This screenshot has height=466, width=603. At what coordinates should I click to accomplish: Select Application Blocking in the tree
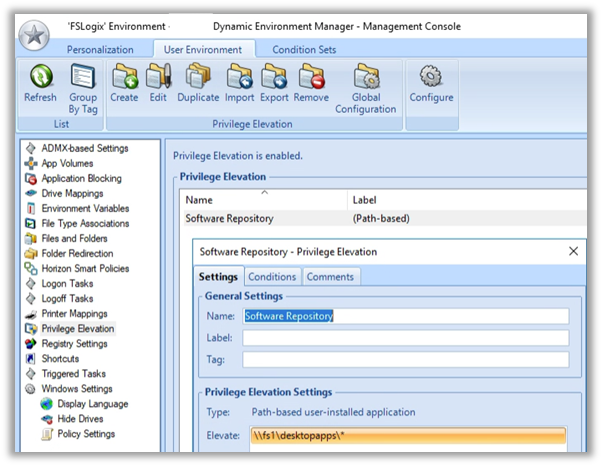(x=81, y=178)
